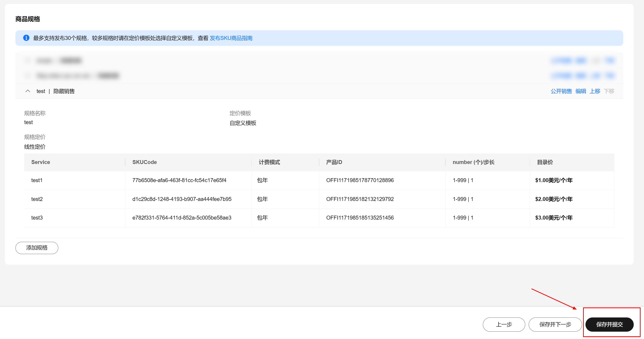Click the 计费模式 column header
Viewport: 644px width, 339px height.
pos(269,162)
